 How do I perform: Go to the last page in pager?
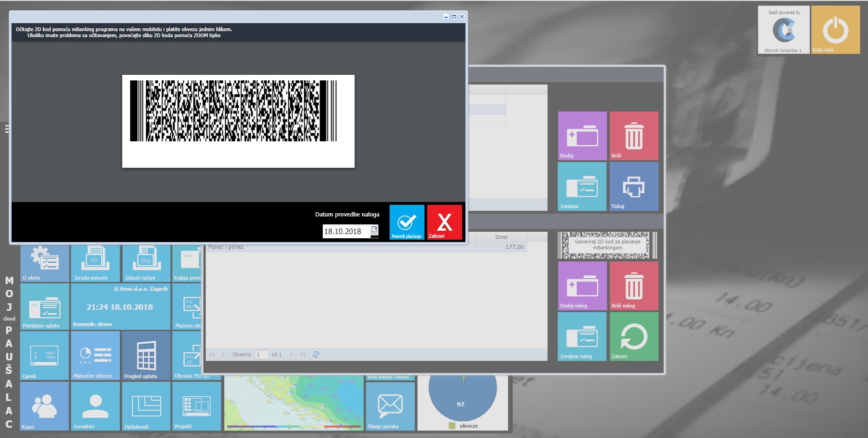tap(303, 354)
